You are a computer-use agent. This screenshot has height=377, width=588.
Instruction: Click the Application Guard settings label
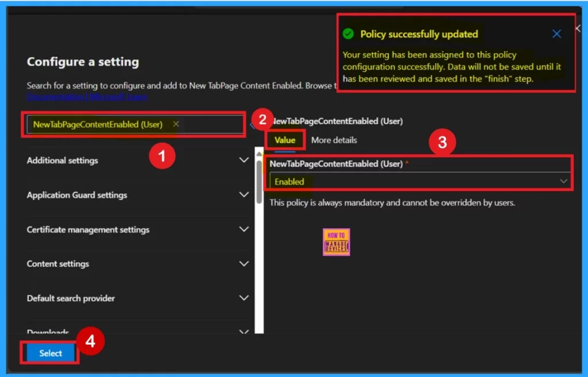tap(77, 195)
